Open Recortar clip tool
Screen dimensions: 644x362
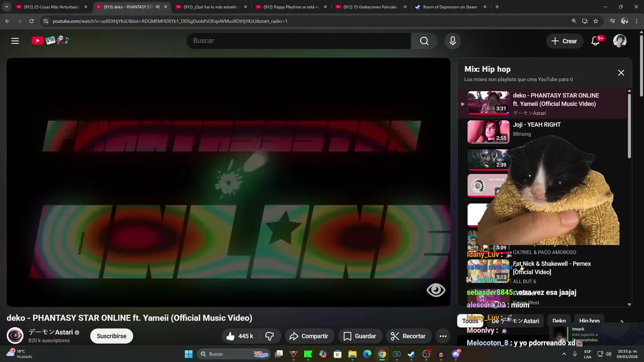pos(408,336)
